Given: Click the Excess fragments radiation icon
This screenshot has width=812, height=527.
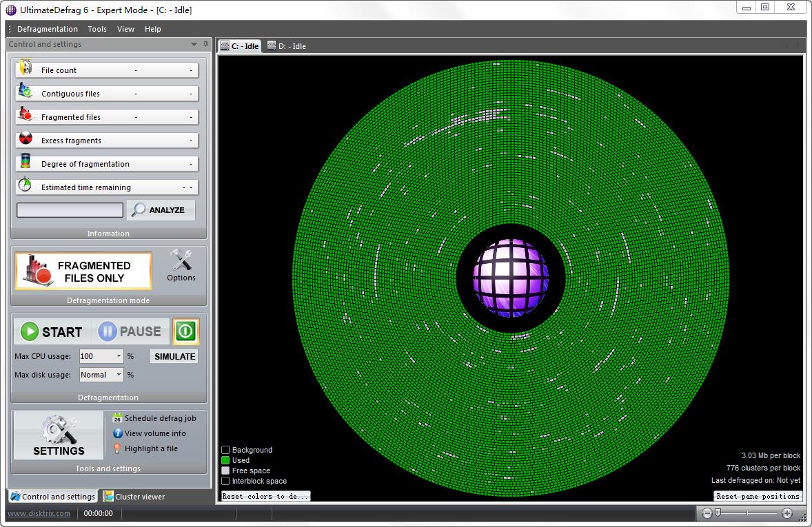Looking at the screenshot, I should 26,138.
